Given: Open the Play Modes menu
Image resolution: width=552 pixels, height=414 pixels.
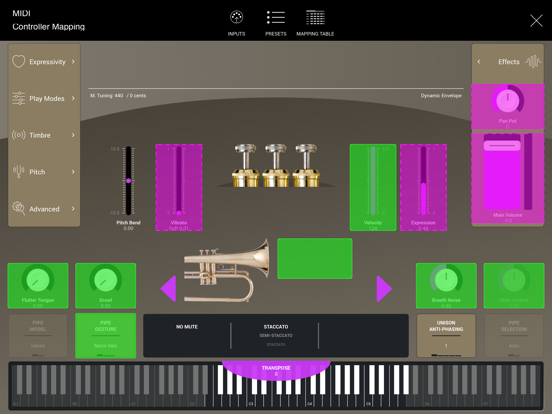Looking at the screenshot, I should pyautogui.click(x=44, y=98).
